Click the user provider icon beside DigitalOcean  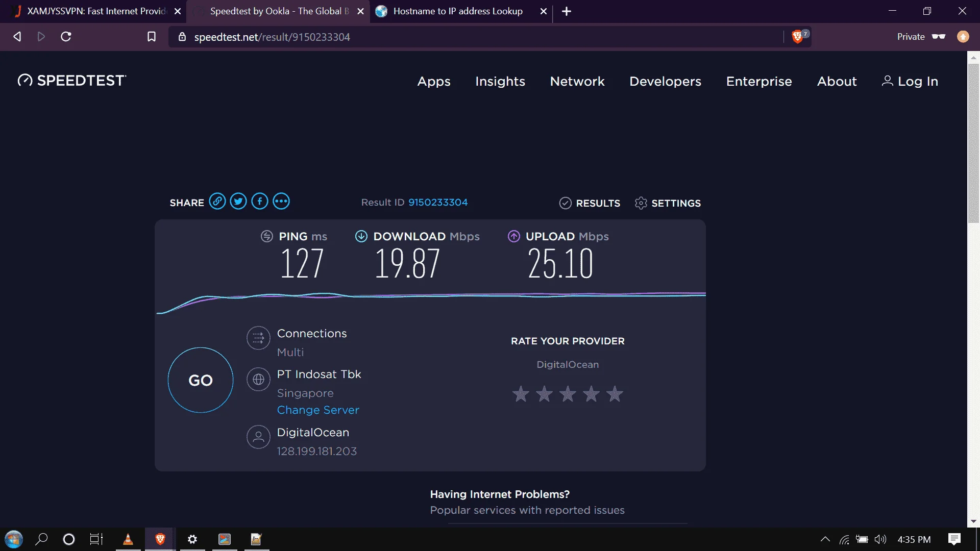click(258, 437)
